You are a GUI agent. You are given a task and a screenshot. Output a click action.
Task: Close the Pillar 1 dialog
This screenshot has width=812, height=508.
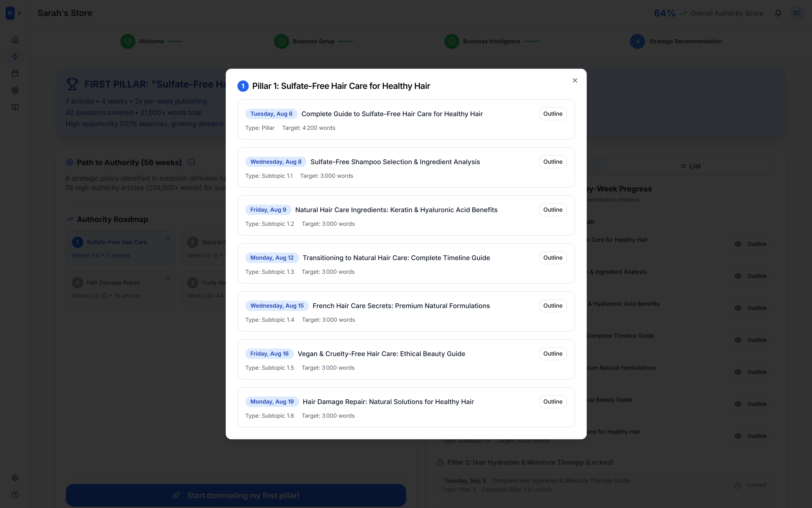tap(575, 80)
